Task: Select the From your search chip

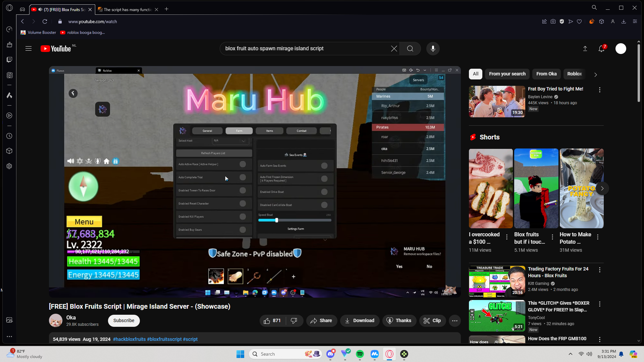Action: (x=507, y=74)
